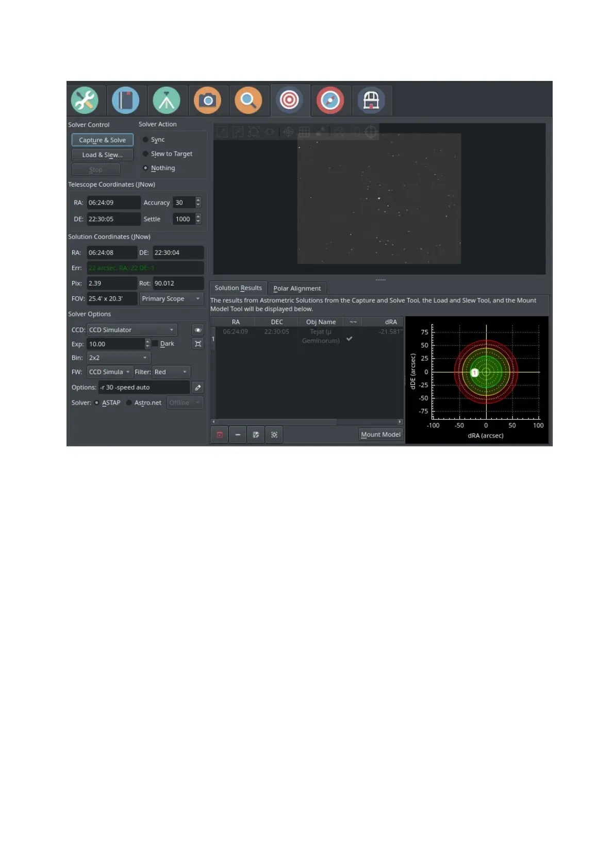Image resolution: width=614 pixels, height=868 pixels.
Task: Toggle the pixel grid icon in image toolbar
Action: [x=305, y=132]
